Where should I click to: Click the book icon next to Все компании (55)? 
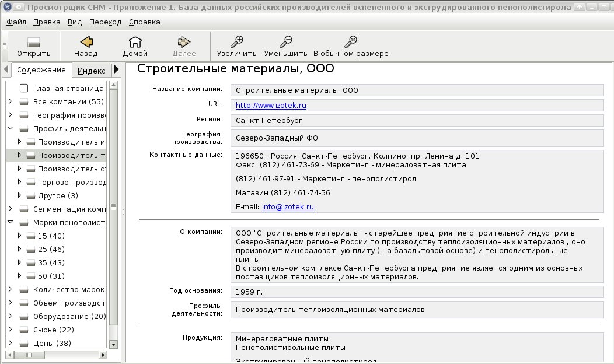[x=24, y=102]
